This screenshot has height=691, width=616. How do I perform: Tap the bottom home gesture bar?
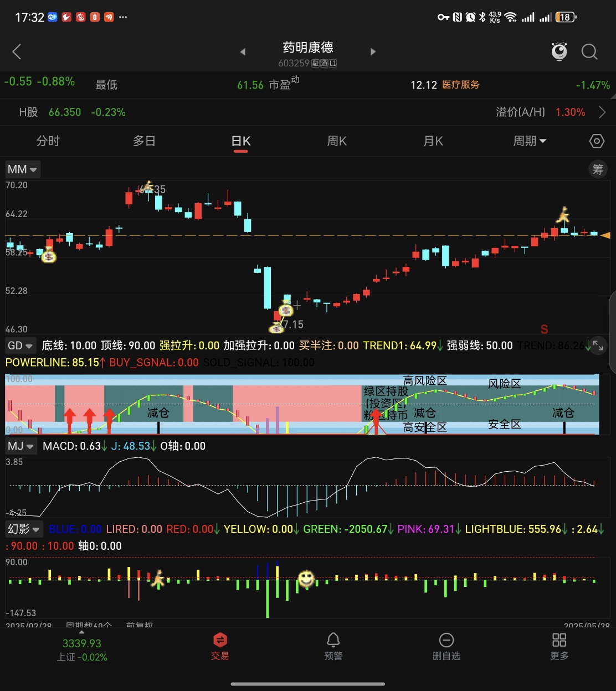pyautogui.click(x=308, y=684)
